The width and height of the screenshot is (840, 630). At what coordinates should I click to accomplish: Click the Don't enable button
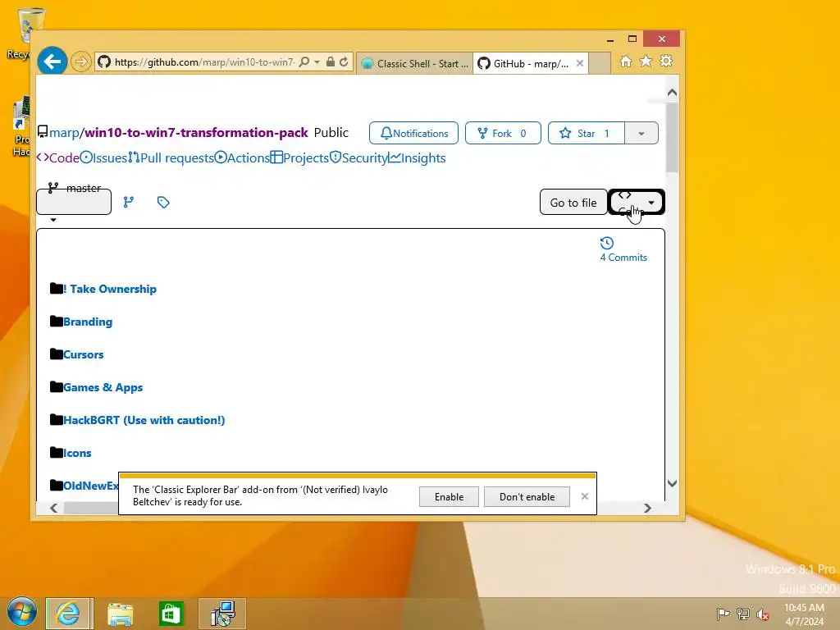pyautogui.click(x=527, y=496)
